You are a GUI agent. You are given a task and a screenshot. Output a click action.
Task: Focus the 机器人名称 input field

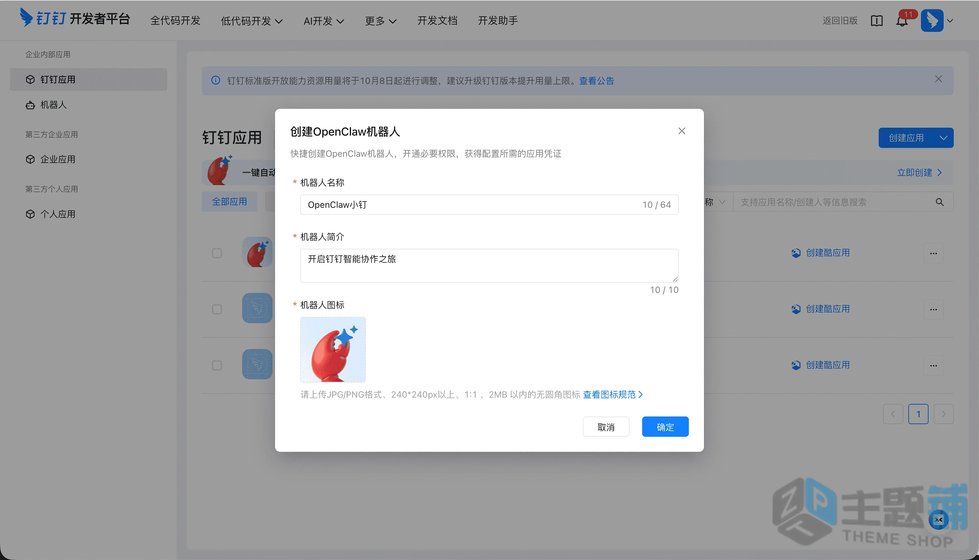[489, 205]
